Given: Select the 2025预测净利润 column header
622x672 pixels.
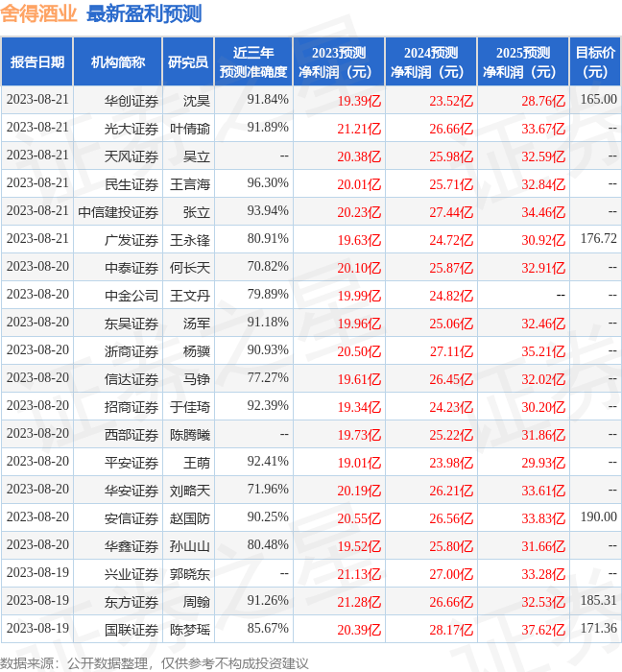Looking at the screenshot, I should tap(523, 61).
